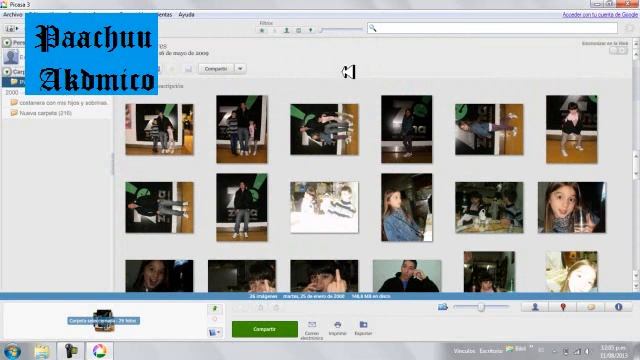Click the 2000 year heading in the folder list

(11, 93)
